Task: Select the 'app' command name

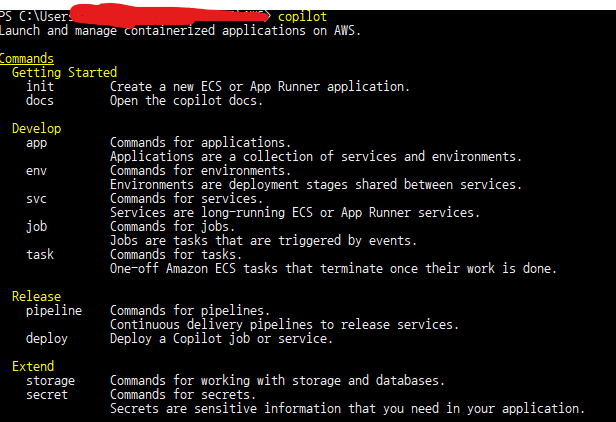Action: click(x=37, y=143)
